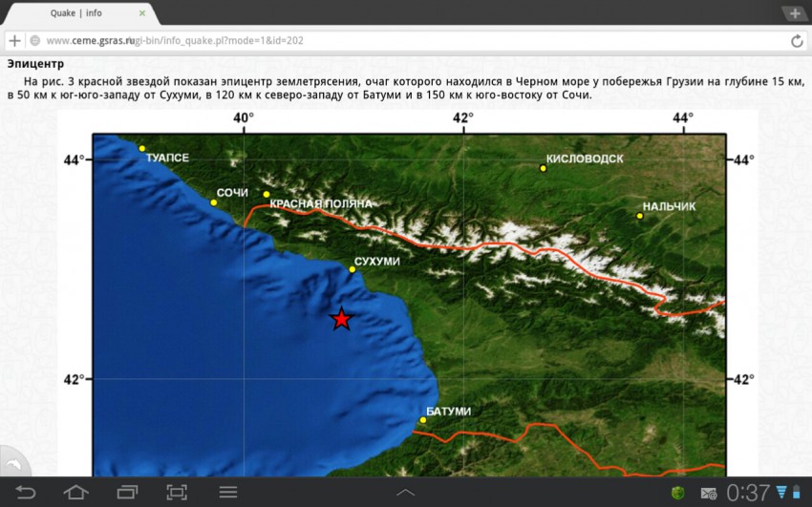Click the plus icon left of the URL
The height and width of the screenshot is (507, 812).
[14, 41]
